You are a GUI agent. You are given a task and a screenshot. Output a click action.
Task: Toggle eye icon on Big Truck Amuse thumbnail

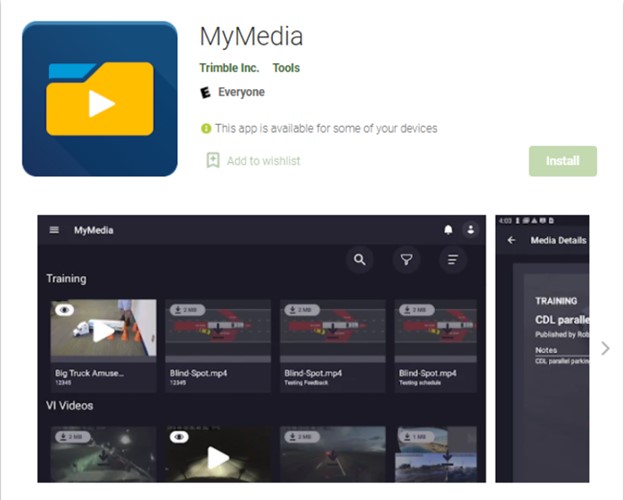point(64,309)
